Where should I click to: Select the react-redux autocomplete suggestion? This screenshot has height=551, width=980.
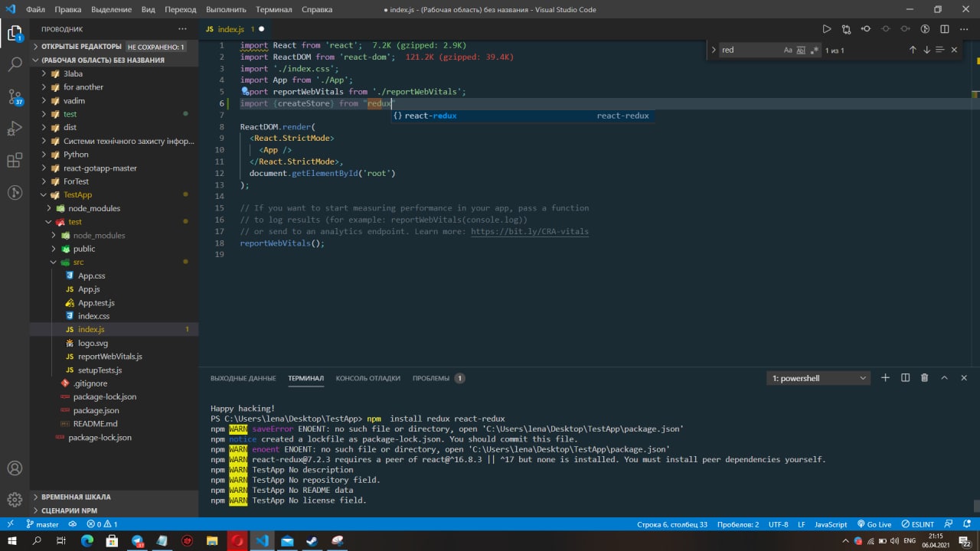[x=522, y=116]
